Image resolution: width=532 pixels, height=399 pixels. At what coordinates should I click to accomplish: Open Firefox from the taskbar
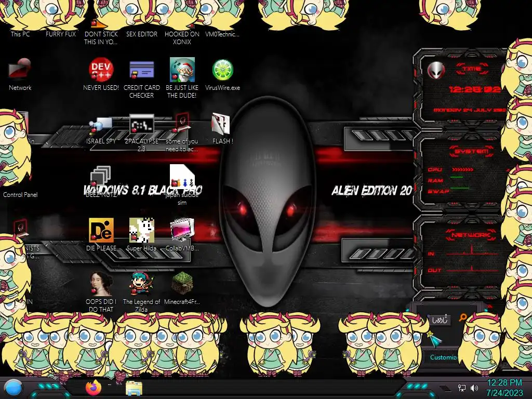point(94,388)
